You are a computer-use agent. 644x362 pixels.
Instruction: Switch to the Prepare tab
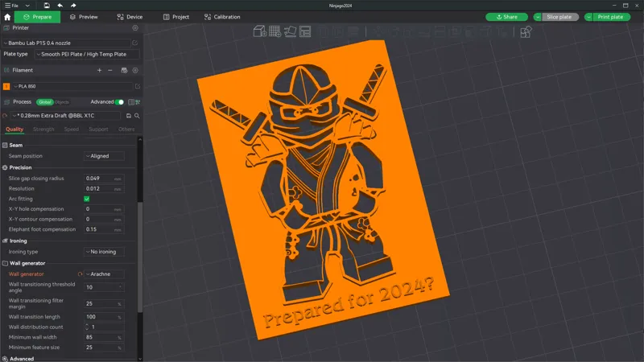37,17
